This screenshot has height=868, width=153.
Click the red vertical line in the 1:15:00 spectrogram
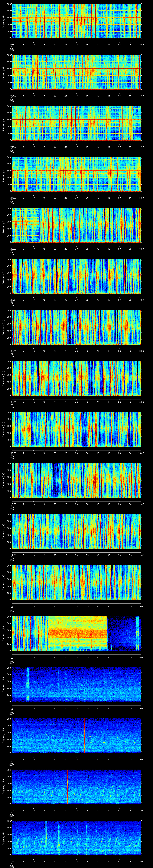(84, 736)
